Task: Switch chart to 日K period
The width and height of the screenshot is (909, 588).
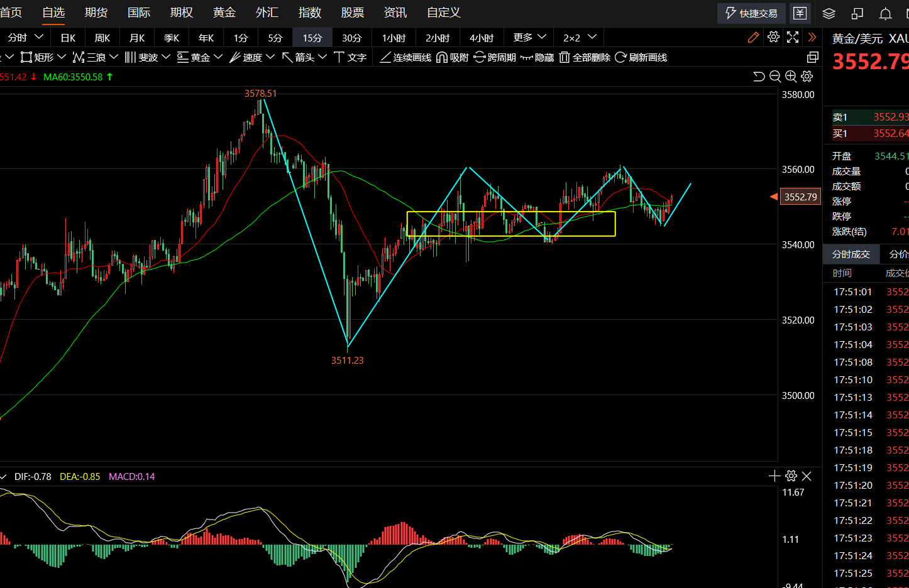Action: [x=68, y=38]
